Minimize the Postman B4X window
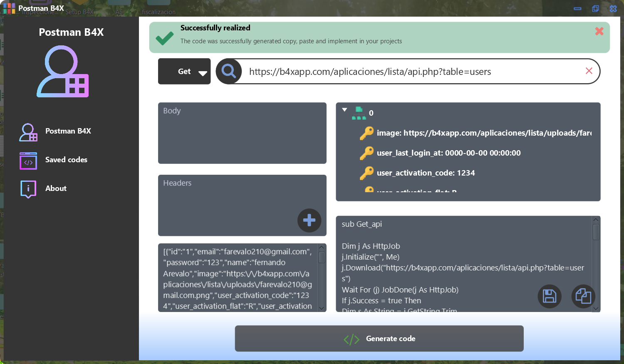 pos(577,8)
